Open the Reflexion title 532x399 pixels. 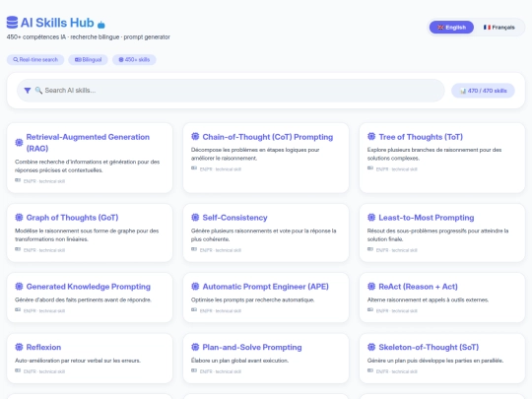(43, 347)
